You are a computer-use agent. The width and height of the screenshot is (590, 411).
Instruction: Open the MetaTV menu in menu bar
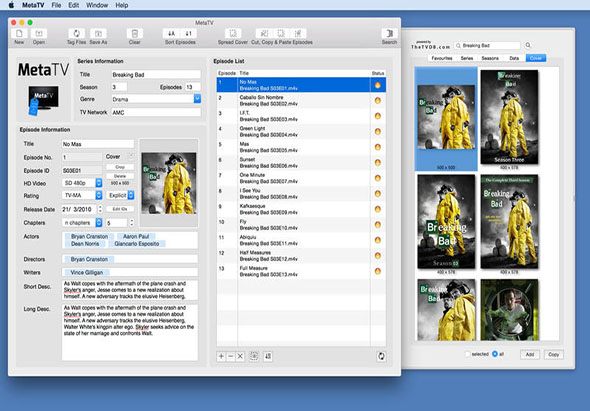[33, 5]
